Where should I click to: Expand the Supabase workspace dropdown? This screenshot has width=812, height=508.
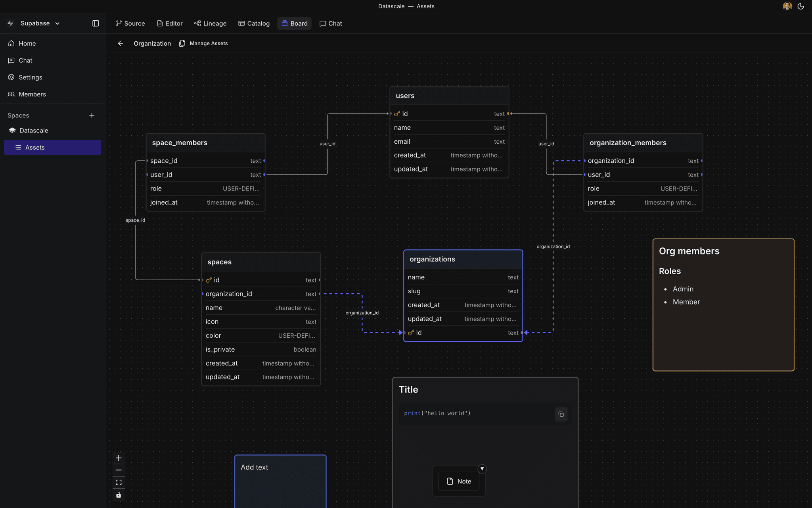pos(58,23)
